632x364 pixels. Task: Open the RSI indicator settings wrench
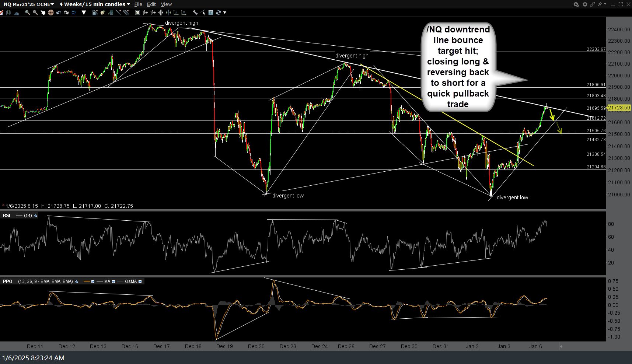(x=35, y=215)
